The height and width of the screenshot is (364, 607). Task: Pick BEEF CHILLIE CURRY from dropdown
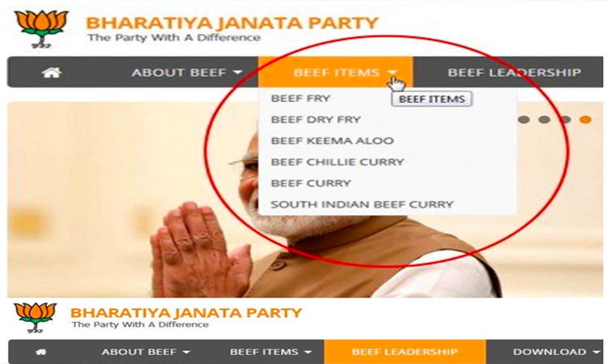click(x=337, y=162)
